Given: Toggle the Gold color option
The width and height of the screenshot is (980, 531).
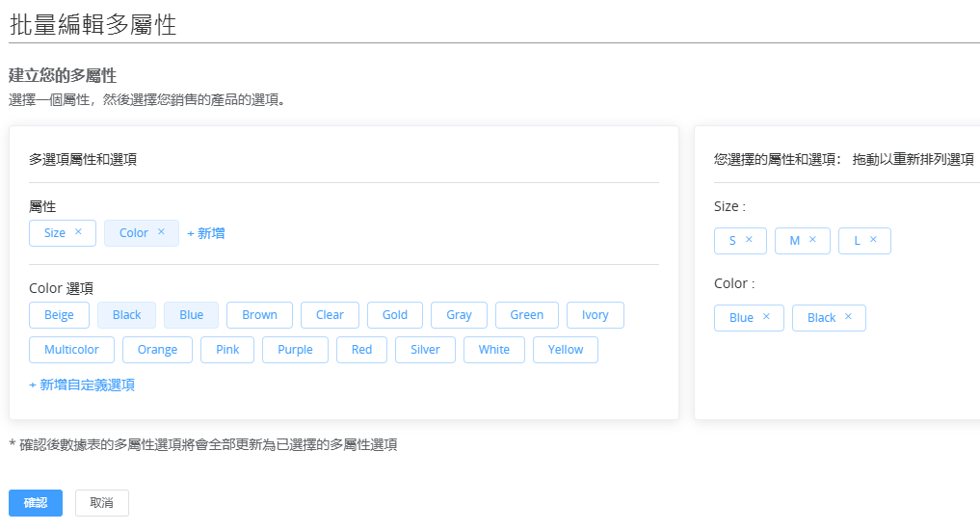Looking at the screenshot, I should click(x=395, y=315).
